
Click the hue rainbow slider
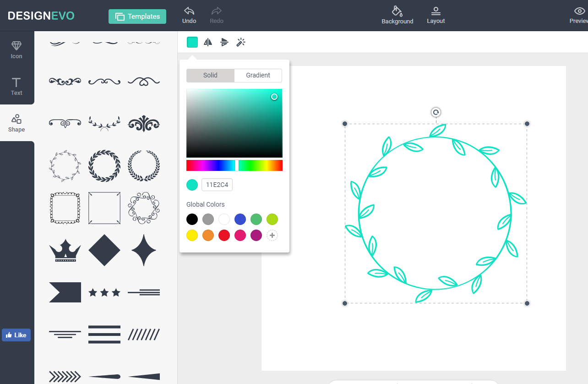(234, 165)
